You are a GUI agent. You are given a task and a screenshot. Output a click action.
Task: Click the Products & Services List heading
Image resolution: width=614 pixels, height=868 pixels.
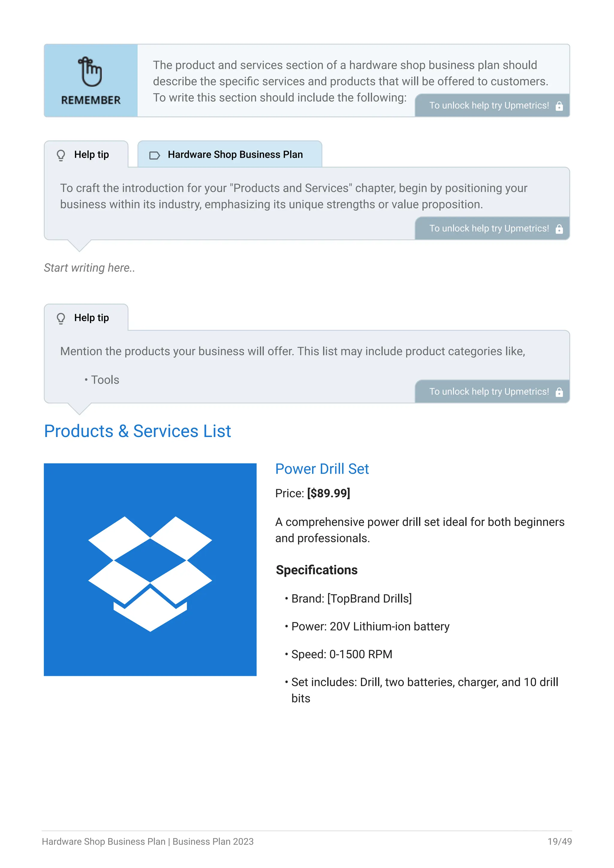[x=137, y=431]
